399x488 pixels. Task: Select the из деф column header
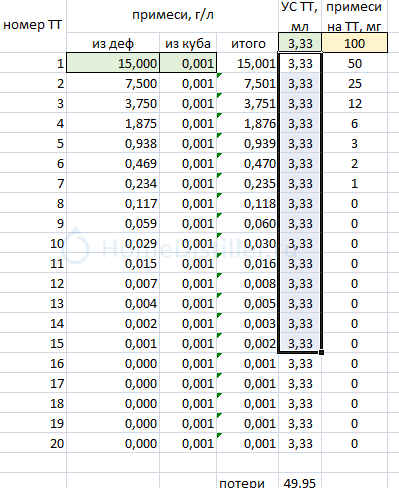point(113,43)
